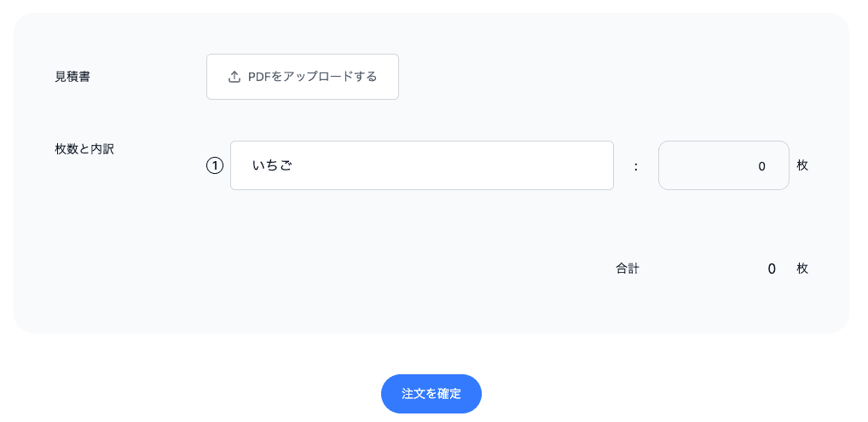868x422 pixels.
Task: Click the "枚数と内訳" label
Action: [x=84, y=148]
